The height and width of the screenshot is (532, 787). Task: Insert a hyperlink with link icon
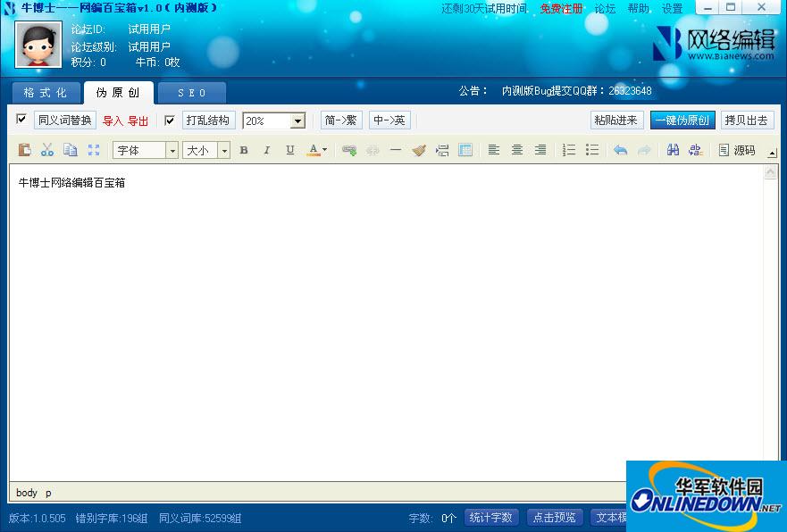pyautogui.click(x=349, y=150)
